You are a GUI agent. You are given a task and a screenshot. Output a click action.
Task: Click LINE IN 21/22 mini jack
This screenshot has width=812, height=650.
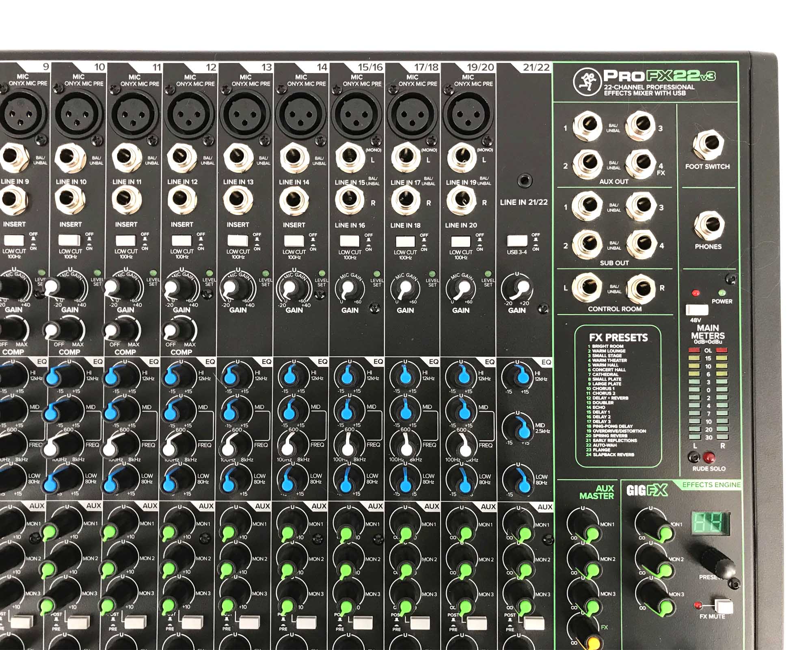point(525,180)
